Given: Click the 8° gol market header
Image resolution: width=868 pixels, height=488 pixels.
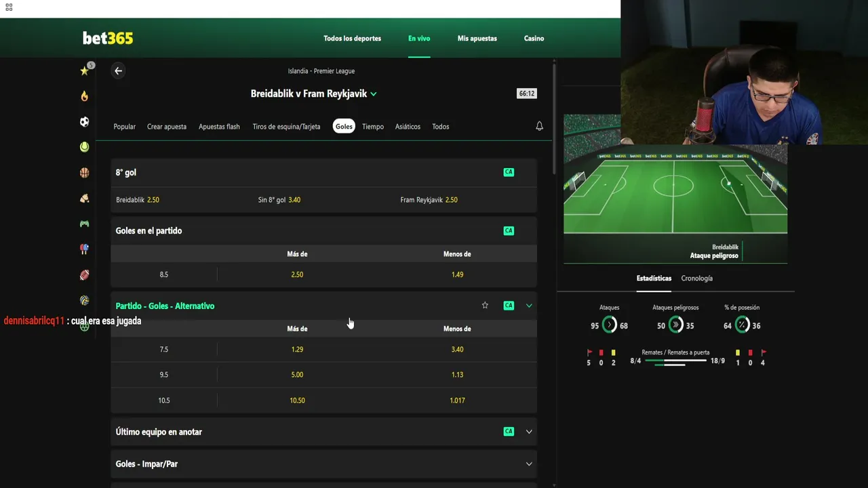Looking at the screenshot, I should click(323, 172).
